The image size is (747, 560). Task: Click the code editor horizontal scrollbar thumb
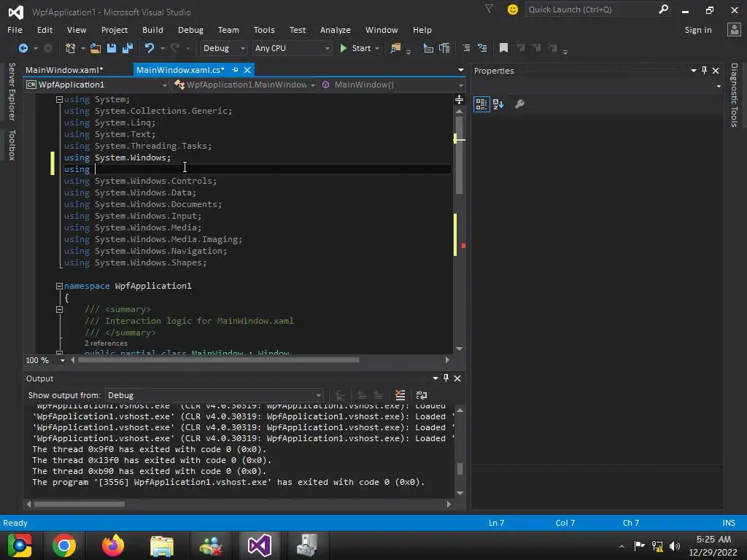tap(218, 360)
